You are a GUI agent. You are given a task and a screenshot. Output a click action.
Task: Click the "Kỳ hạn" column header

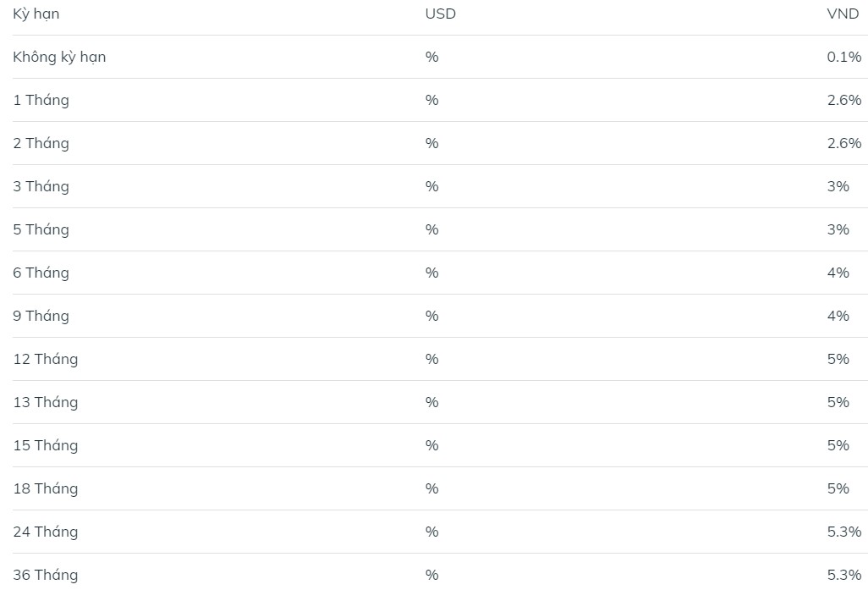pyautogui.click(x=36, y=14)
